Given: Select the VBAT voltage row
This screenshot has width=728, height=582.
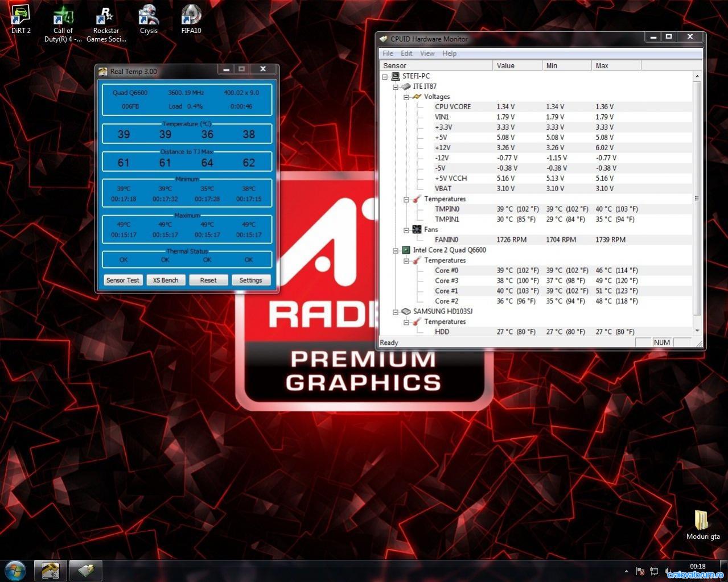Looking at the screenshot, I should click(x=537, y=189).
